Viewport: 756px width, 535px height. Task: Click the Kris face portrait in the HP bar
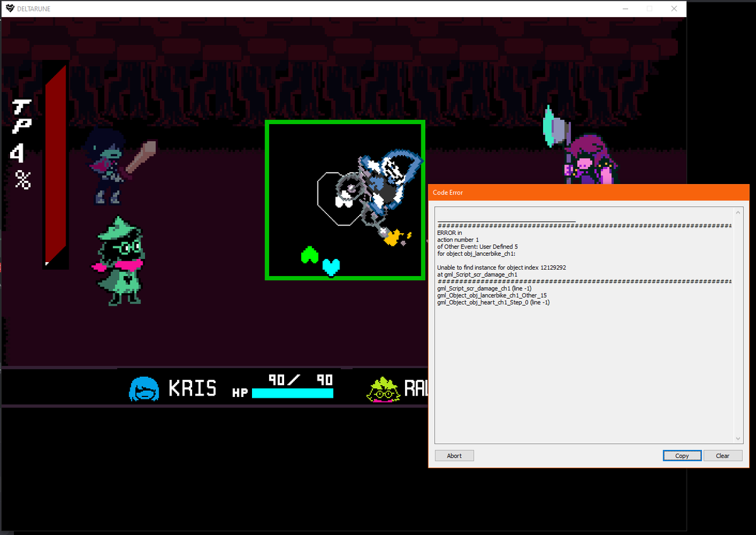[144, 389]
